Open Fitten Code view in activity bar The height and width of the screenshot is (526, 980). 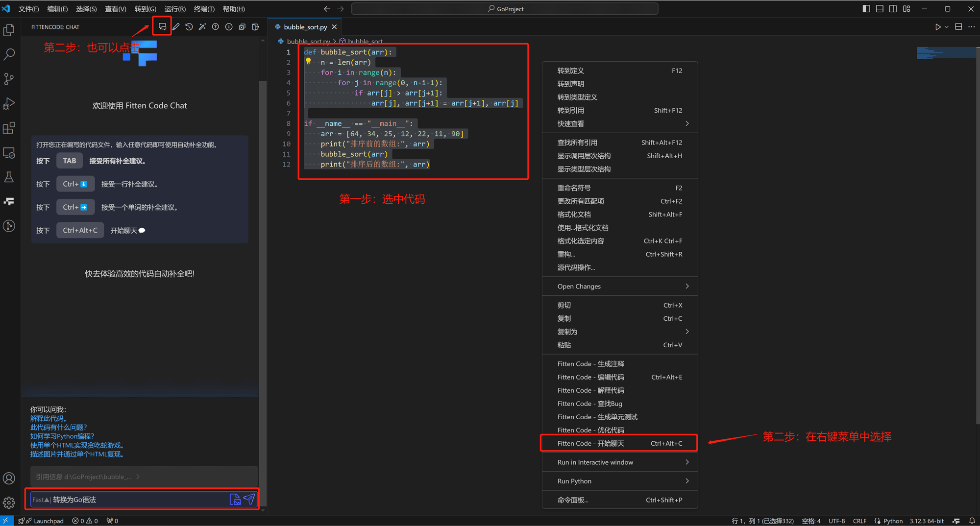pos(9,201)
